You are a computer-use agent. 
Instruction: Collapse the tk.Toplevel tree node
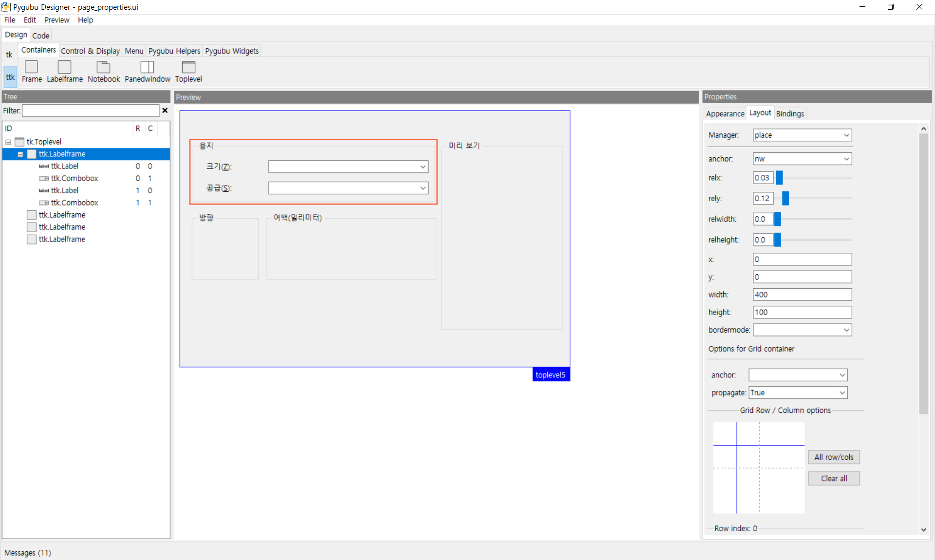click(x=8, y=142)
